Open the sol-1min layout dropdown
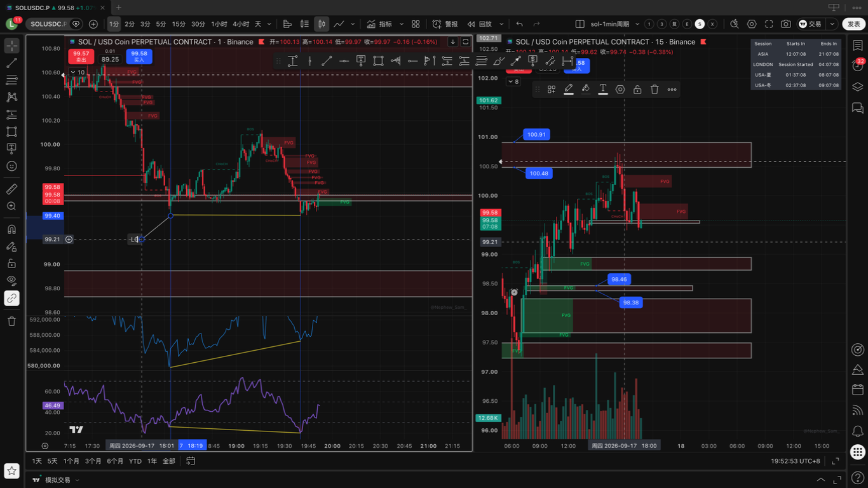This screenshot has width=868, height=488. coord(636,24)
